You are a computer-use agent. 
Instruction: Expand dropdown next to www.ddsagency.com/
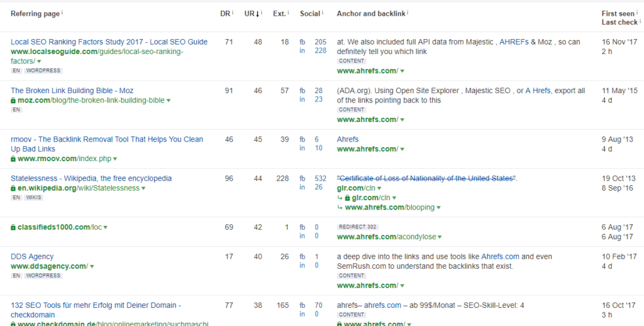(92, 266)
